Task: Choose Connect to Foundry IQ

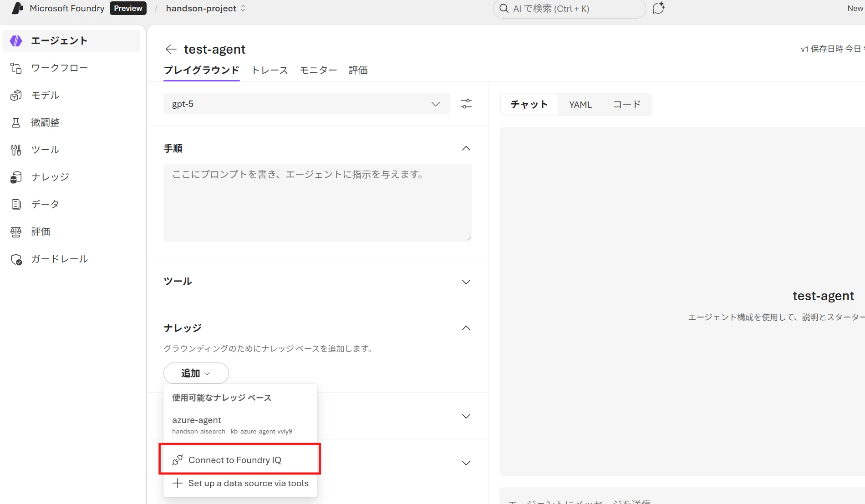Action: coord(240,460)
